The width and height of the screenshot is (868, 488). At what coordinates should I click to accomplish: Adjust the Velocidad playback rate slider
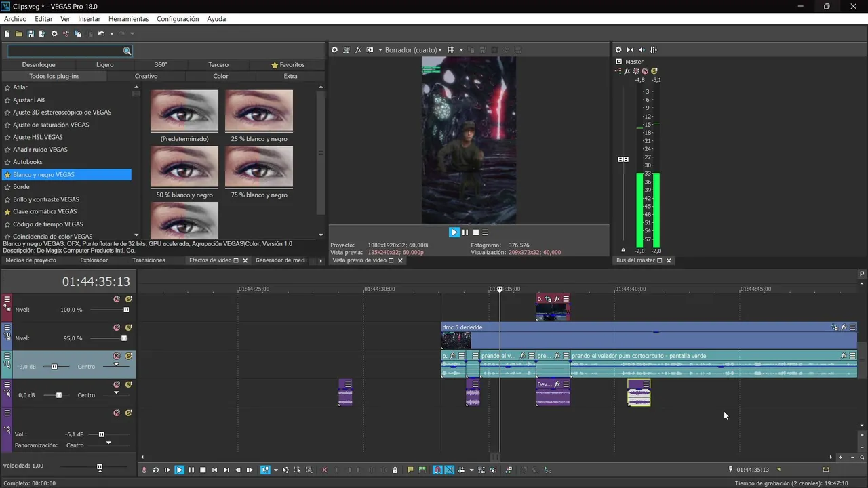click(x=100, y=467)
